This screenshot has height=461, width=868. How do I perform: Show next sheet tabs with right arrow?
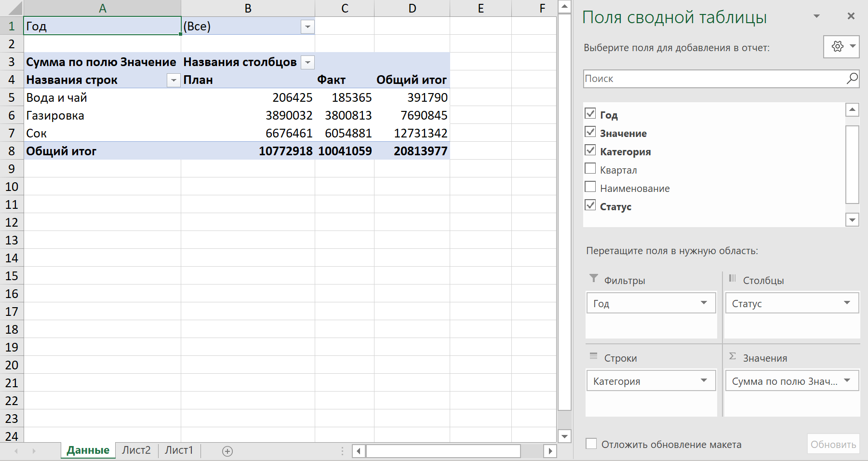(34, 451)
